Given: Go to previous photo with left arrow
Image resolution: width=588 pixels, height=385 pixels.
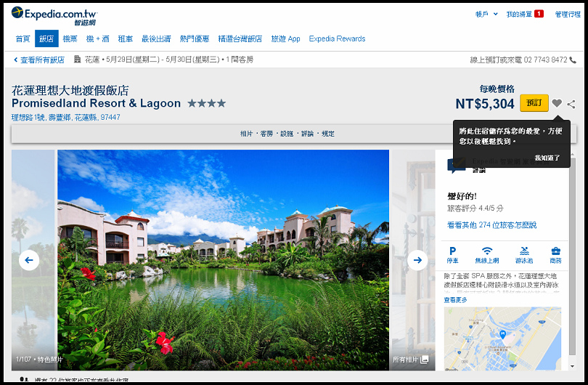Looking at the screenshot, I should (29, 259).
